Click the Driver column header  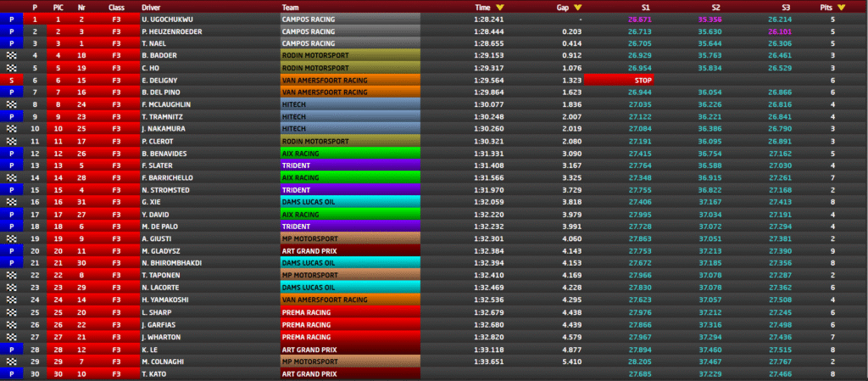[x=151, y=6]
